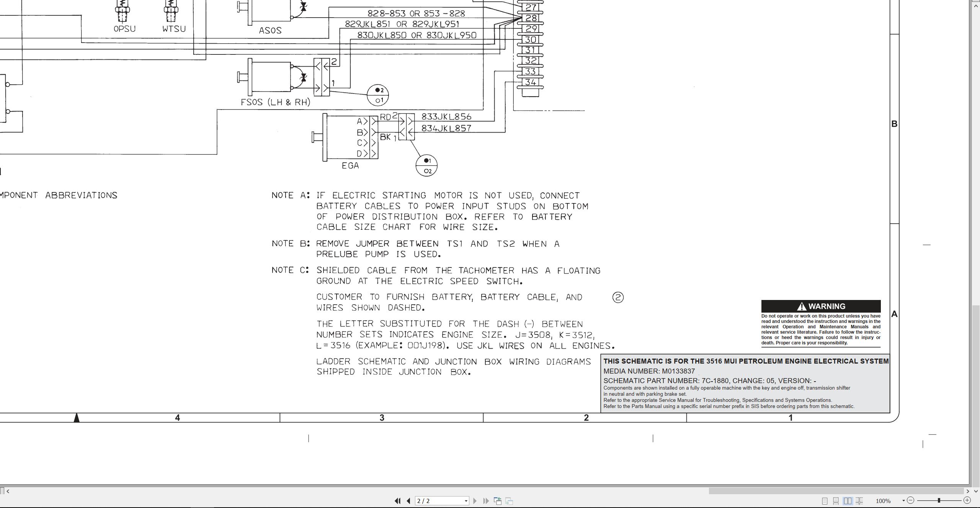
Task: Click the previous view navigation icon
Action: pyautogui.click(x=498, y=501)
